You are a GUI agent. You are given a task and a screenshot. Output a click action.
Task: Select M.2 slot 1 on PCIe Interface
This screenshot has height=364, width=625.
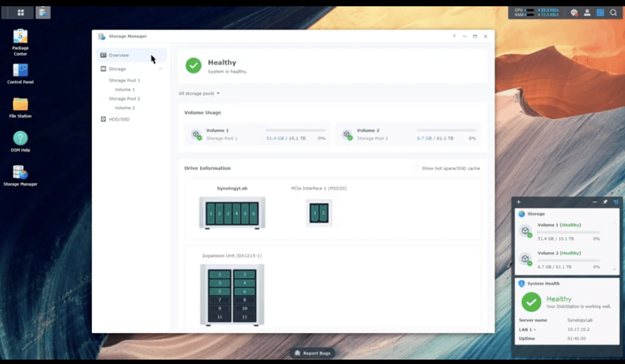coord(315,213)
